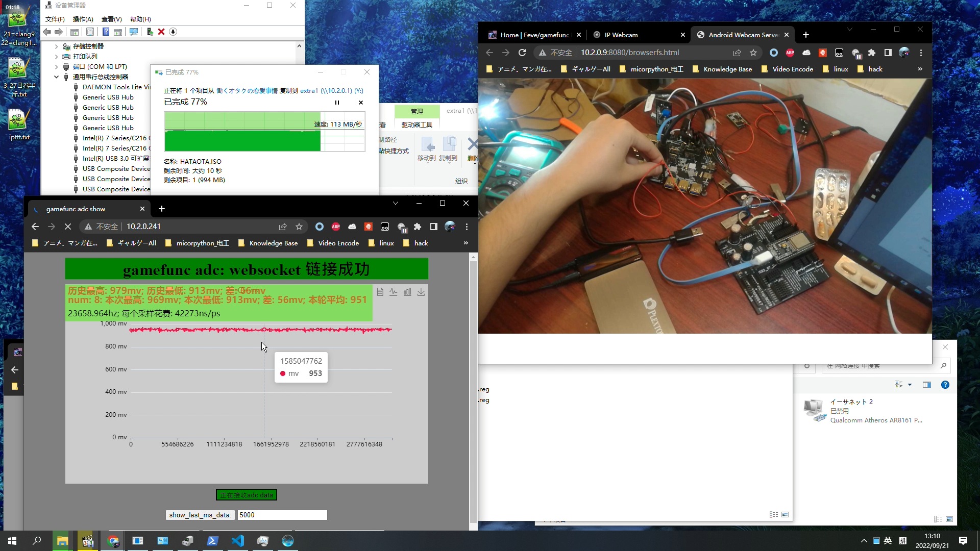Viewport: 980px width, 551px height.
Task: Toggle 正在接收adc data button
Action: pyautogui.click(x=246, y=494)
